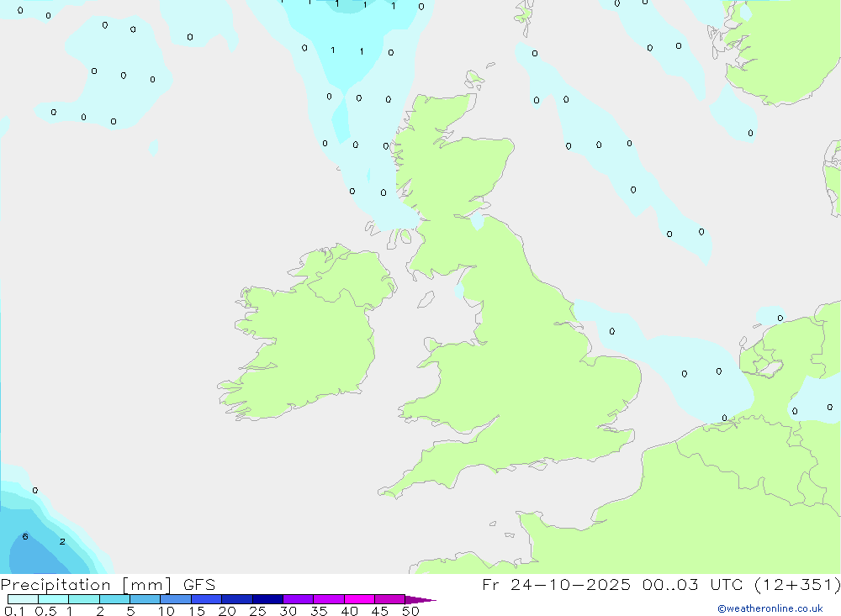Screen dimensions: 841x616
Task: Pick the 10–15 mm blue legend swatch
Action: click(x=176, y=599)
